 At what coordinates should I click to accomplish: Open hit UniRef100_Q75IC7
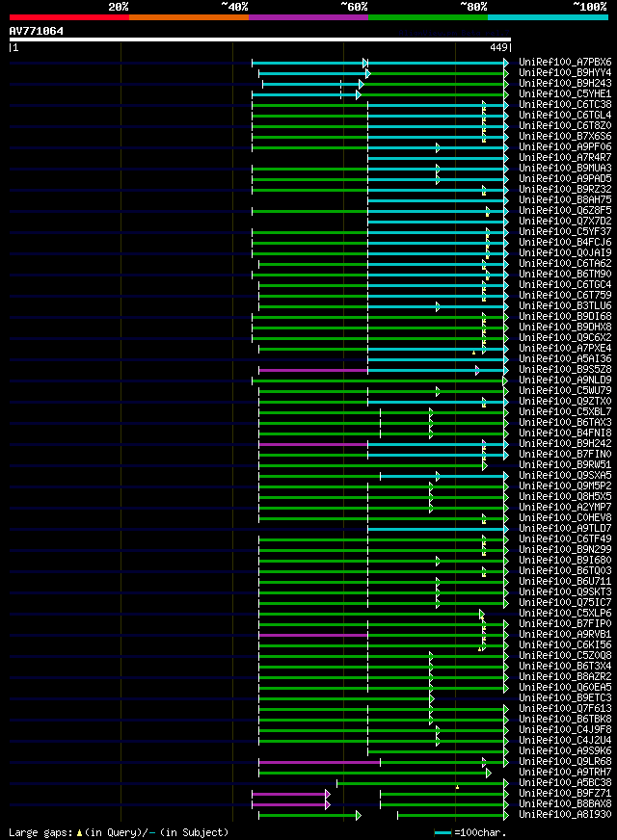(565, 603)
